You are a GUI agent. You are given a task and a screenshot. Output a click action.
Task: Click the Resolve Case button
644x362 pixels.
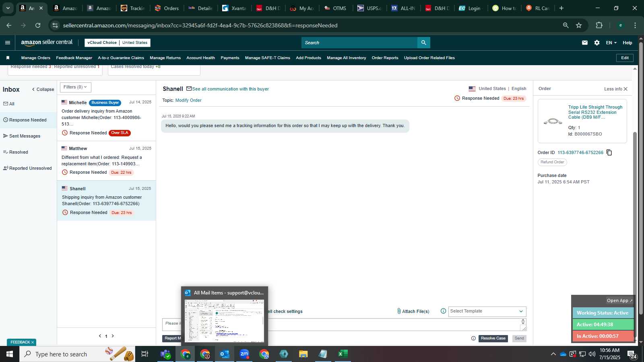[493, 338]
